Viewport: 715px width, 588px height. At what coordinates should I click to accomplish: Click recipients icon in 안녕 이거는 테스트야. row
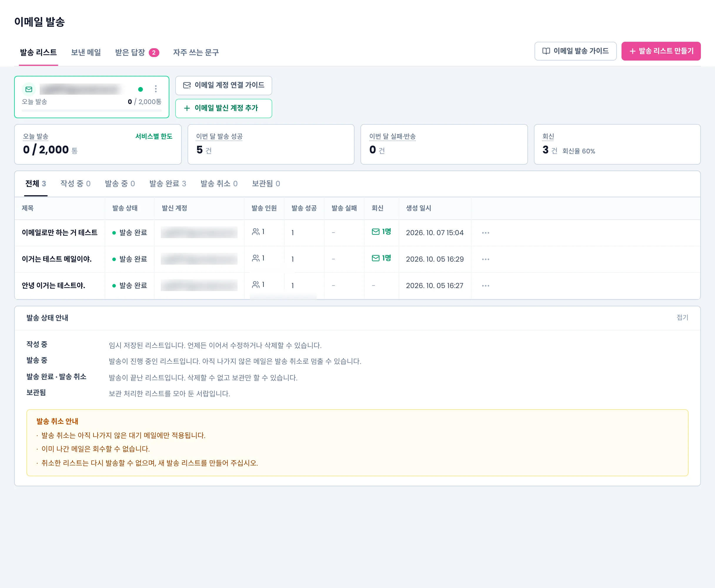pos(256,285)
